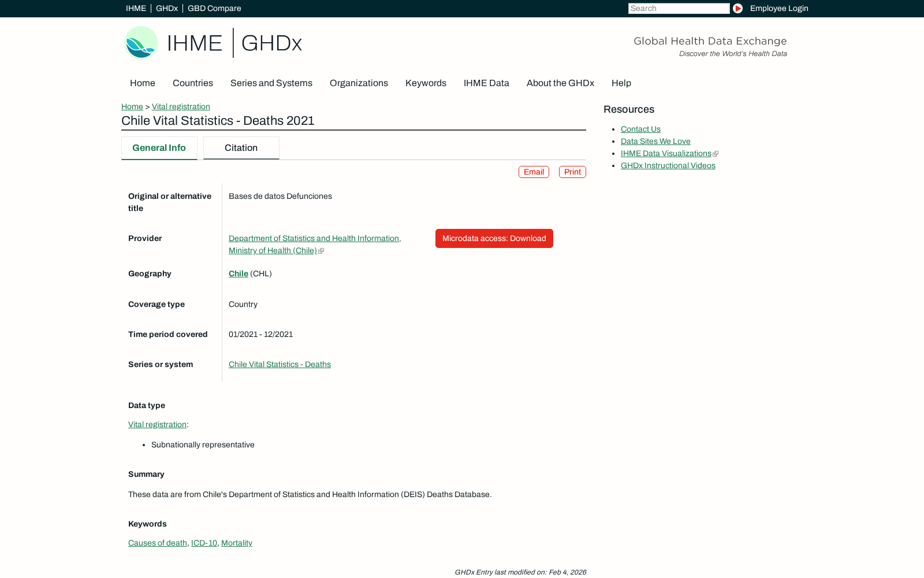The height and width of the screenshot is (578, 924).
Task: Open Department of Statistics and Health Information provider link
Action: [315, 244]
